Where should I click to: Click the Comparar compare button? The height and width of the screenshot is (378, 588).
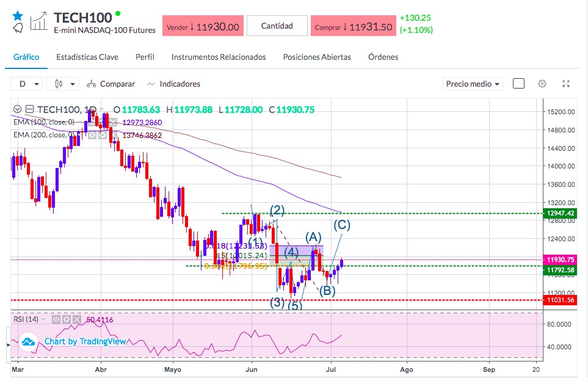(x=111, y=84)
